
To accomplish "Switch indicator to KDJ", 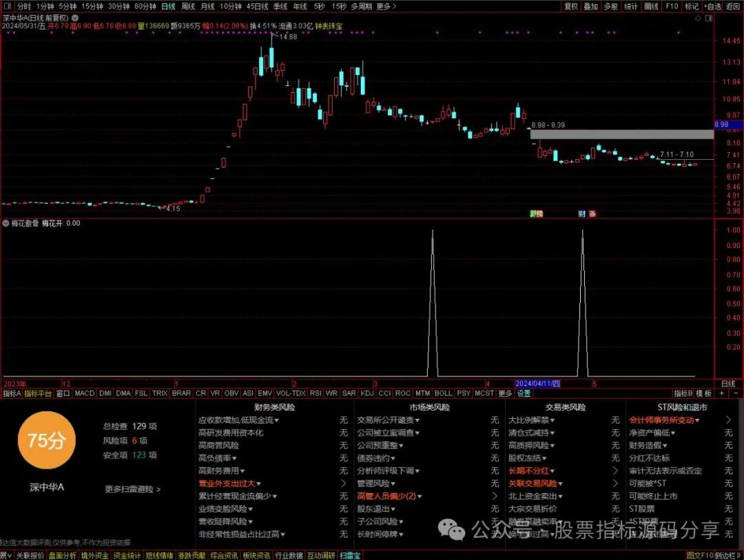I will (x=367, y=393).
